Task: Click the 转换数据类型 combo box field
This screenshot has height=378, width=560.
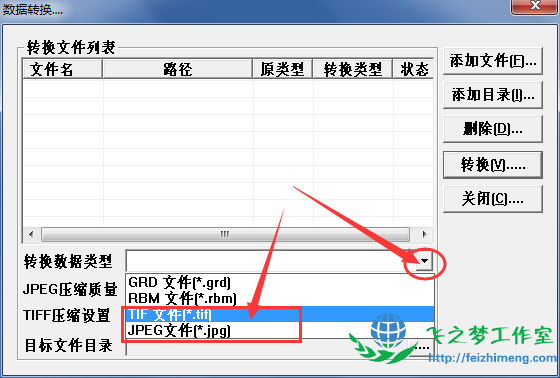Action: click(271, 261)
